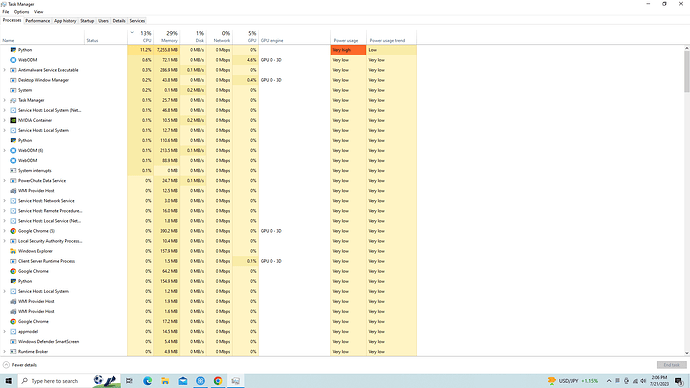This screenshot has width=690, height=388.
Task: Click the Windows Explorer process icon
Action: (x=13, y=251)
